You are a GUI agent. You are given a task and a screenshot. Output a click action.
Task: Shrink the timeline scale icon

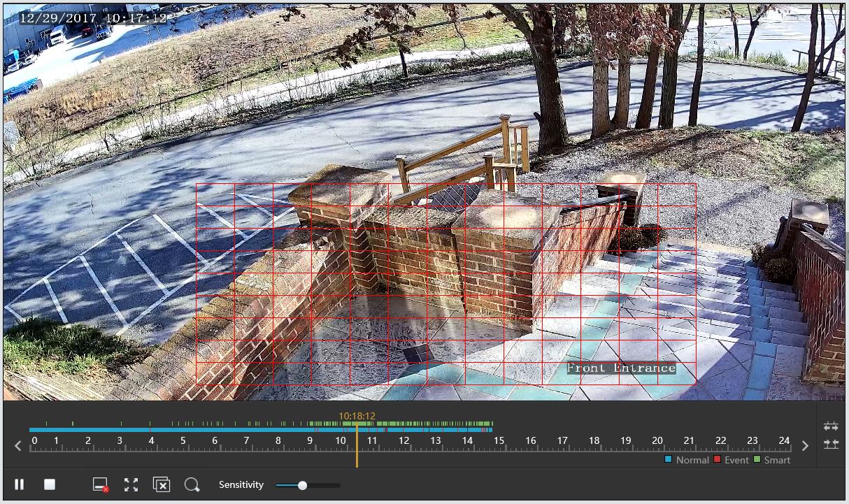(x=831, y=444)
